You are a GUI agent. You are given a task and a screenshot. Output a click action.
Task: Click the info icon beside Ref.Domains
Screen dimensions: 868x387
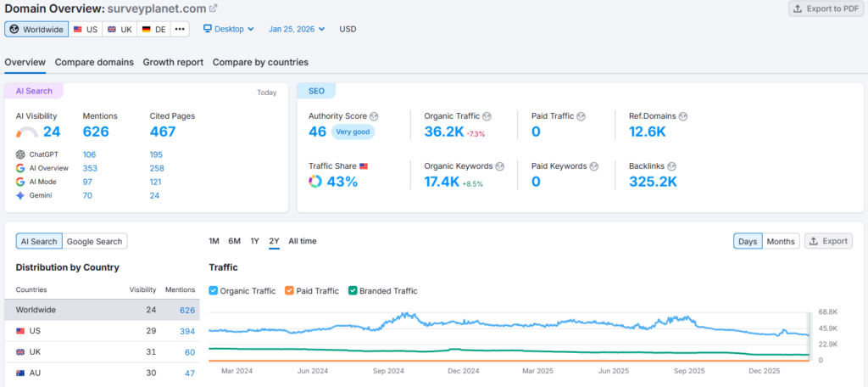coord(683,116)
